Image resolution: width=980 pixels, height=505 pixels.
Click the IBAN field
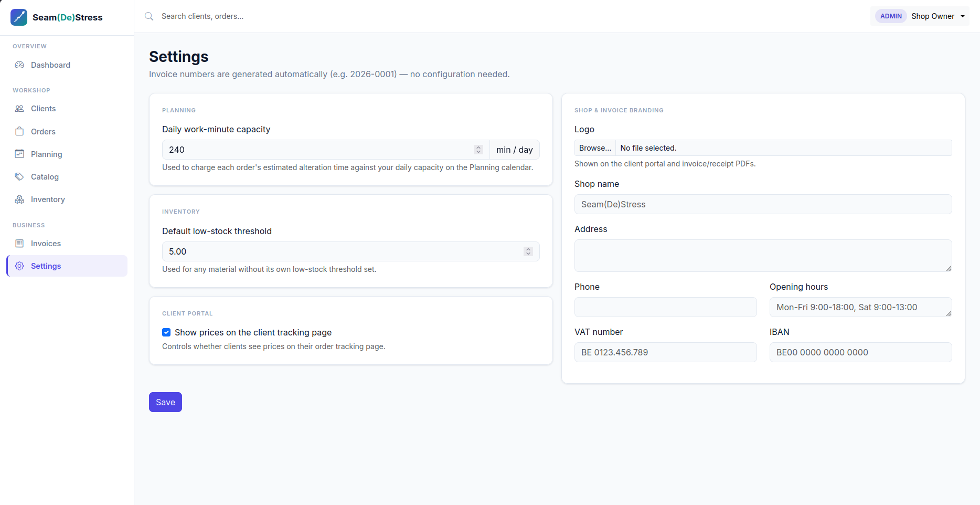click(x=861, y=352)
